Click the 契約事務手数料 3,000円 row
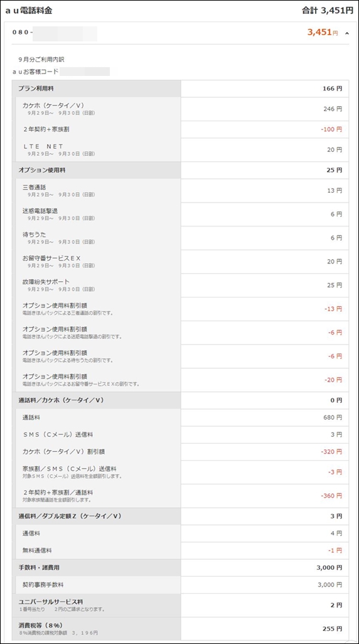Screen dimensions: 359x644 click(180, 585)
